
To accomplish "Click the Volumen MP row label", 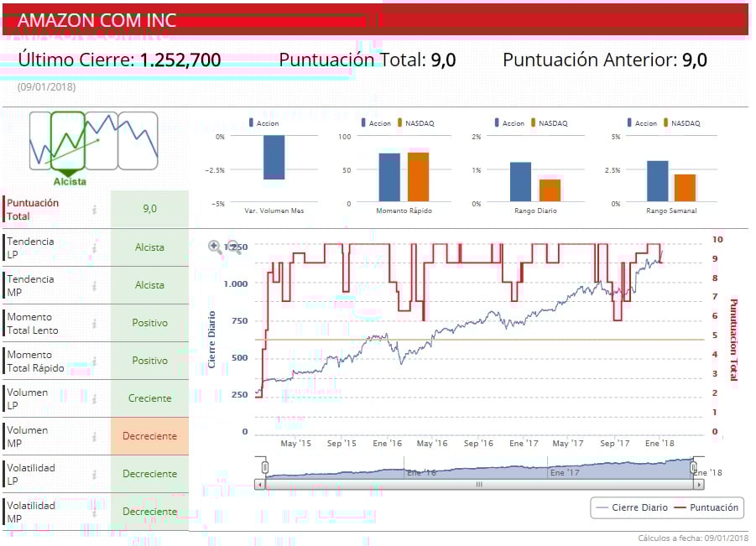I will pos(27,437).
